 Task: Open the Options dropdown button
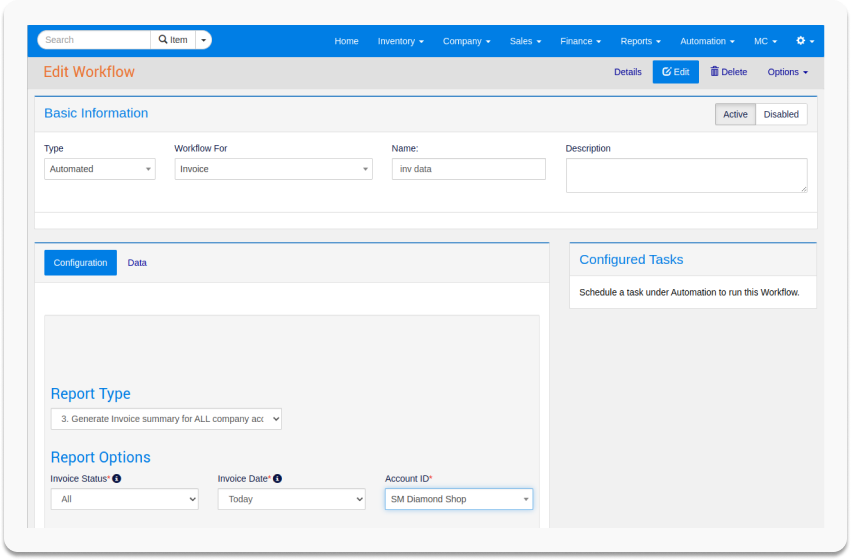tap(787, 72)
